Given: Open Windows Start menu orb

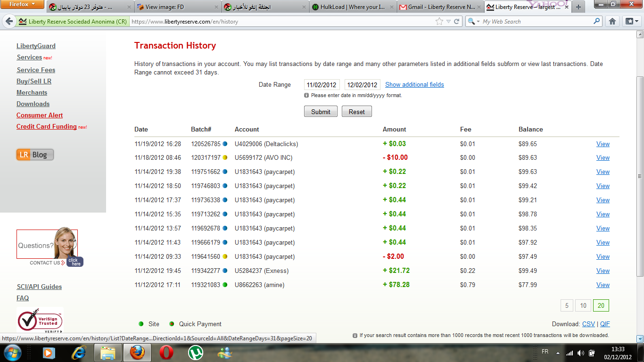Looking at the screenshot, I should (12, 353).
